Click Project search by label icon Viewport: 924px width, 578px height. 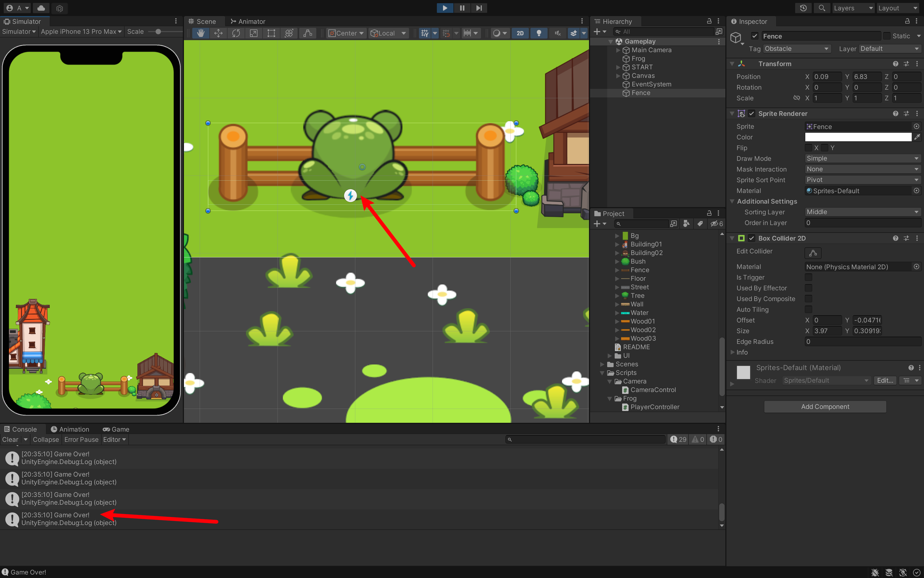point(700,224)
